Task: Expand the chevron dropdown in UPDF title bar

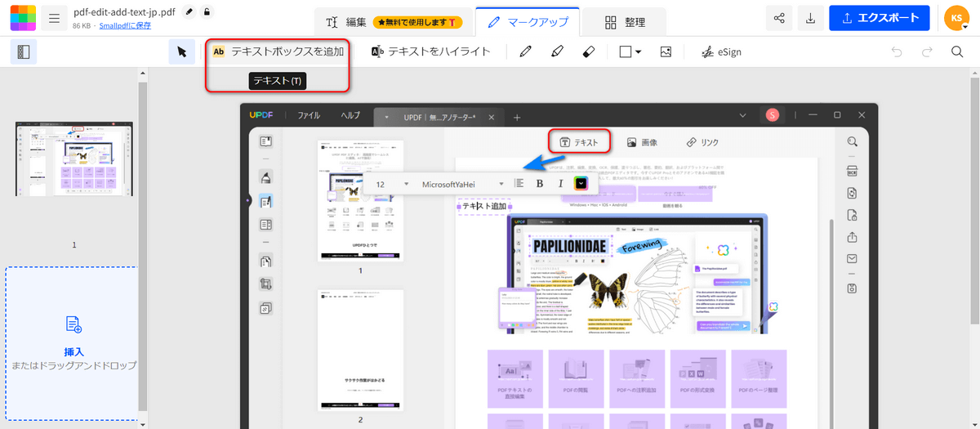Action: pos(742,116)
